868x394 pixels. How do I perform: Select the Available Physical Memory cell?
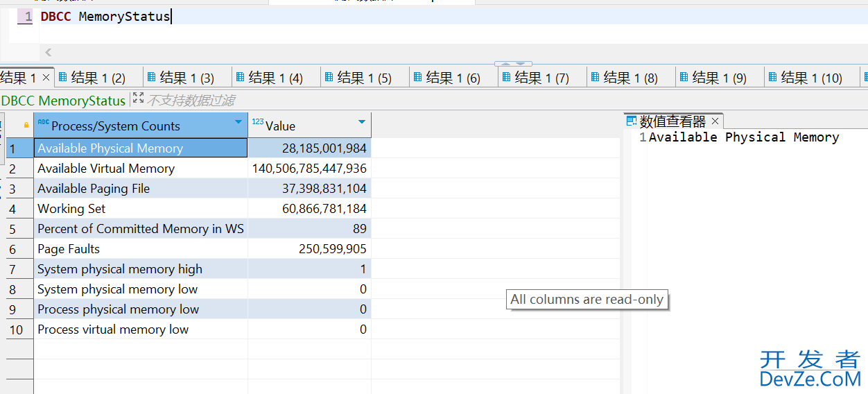141,148
